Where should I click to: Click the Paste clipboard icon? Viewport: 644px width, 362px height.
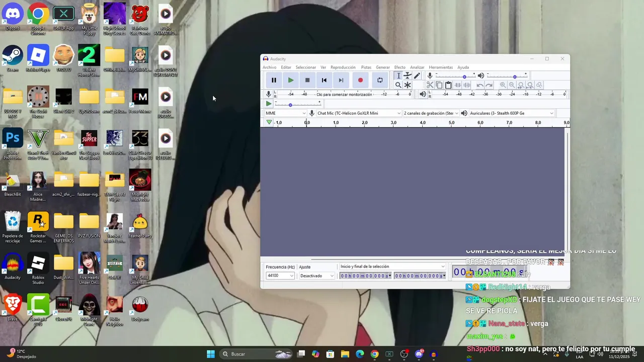coord(448,85)
